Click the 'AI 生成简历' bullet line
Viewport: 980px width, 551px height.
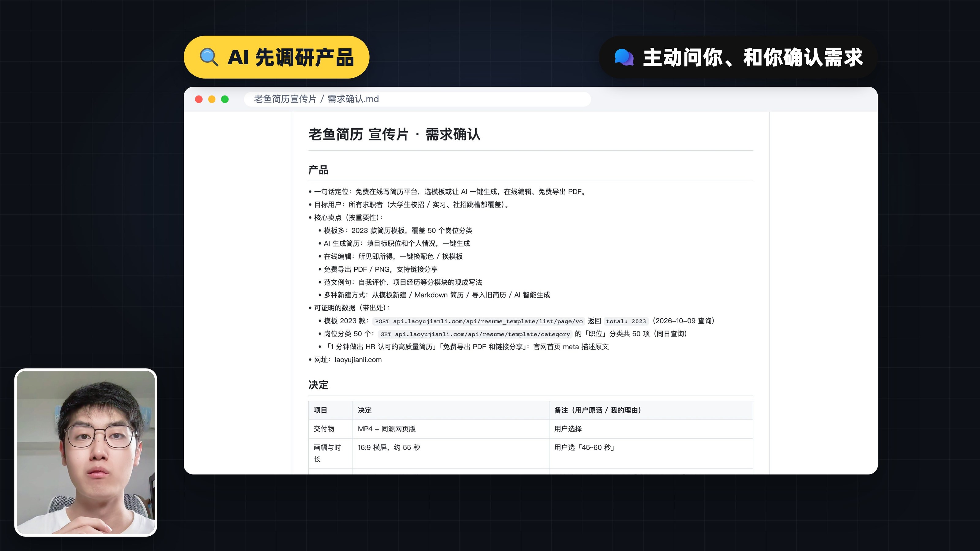[x=394, y=243]
